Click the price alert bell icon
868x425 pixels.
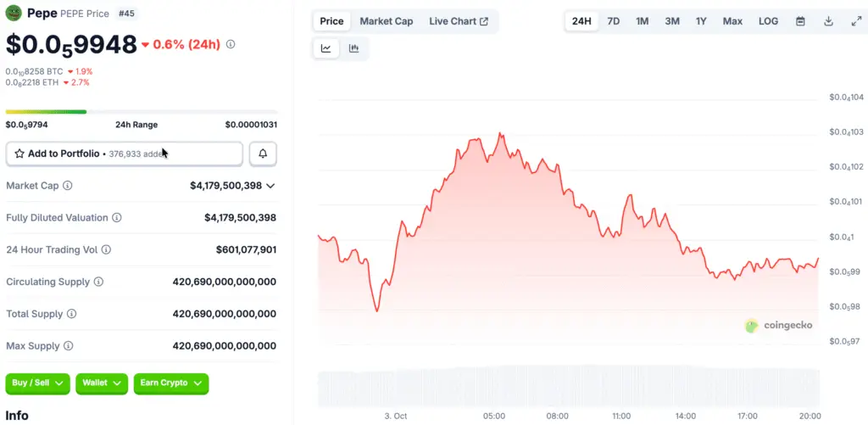click(263, 154)
